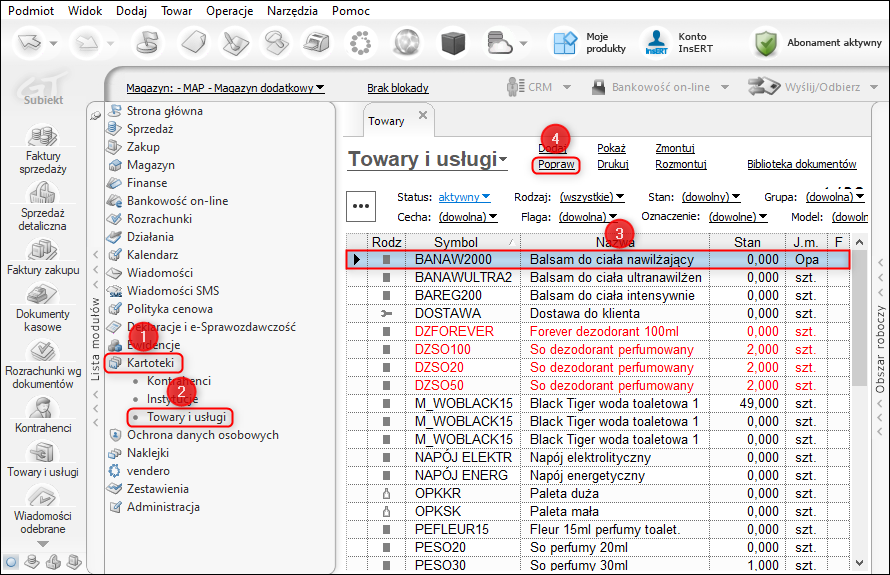Viewport: 890px width, 575px height.
Task: Click the Popraw link
Action: pos(555,164)
